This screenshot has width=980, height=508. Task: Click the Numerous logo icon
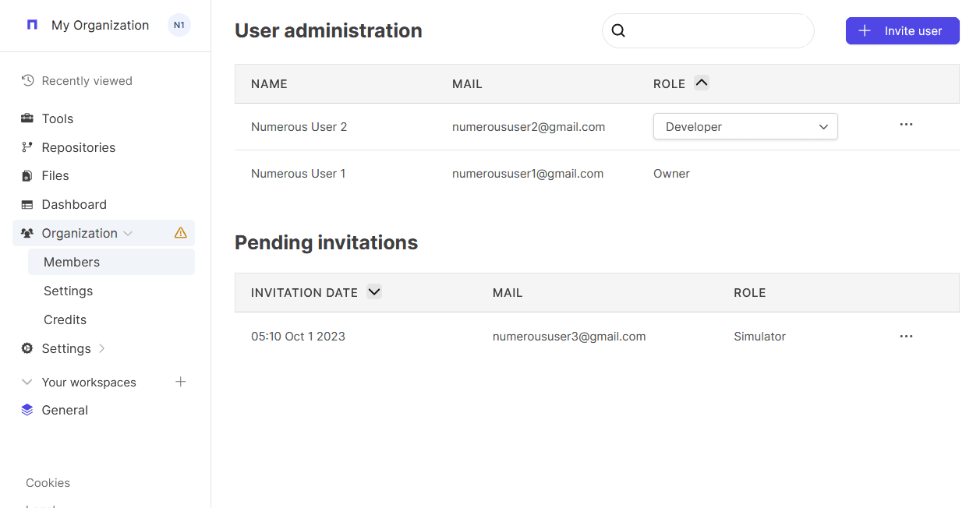point(32,25)
